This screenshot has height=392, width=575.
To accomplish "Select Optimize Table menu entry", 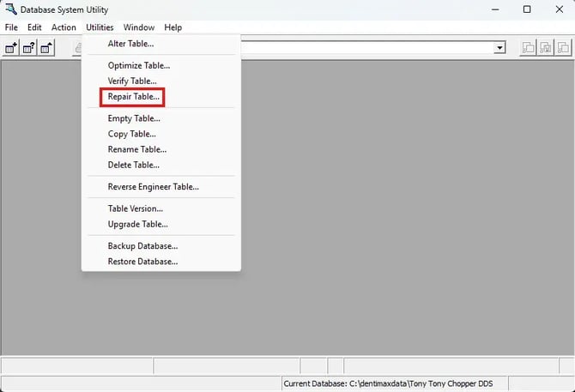I will coord(138,65).
